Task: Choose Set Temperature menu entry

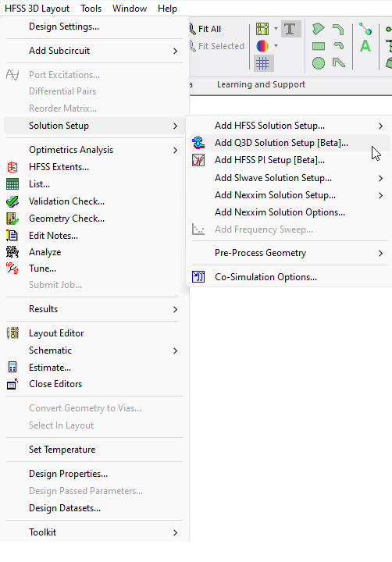Action: pos(94,450)
